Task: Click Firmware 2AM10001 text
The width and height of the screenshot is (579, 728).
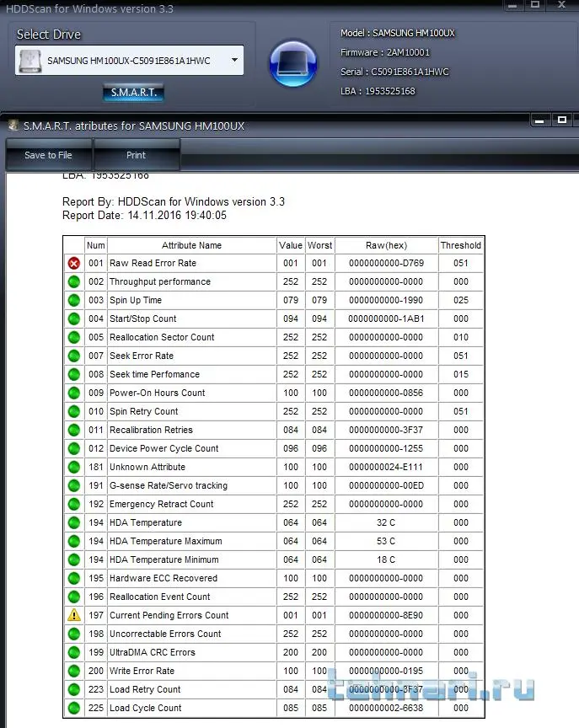Action: click(385, 52)
